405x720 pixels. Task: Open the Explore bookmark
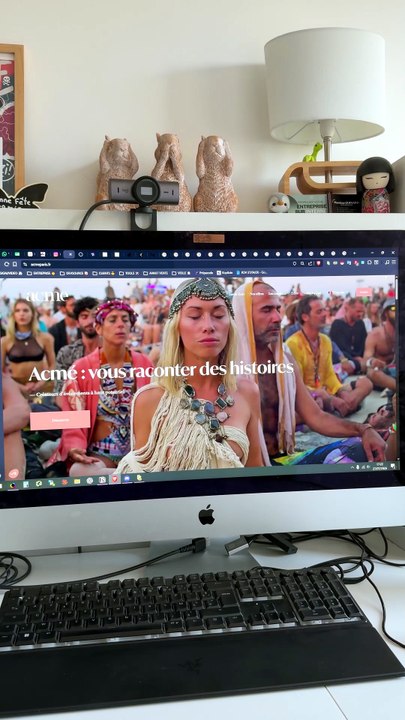pyautogui.click(x=225, y=272)
